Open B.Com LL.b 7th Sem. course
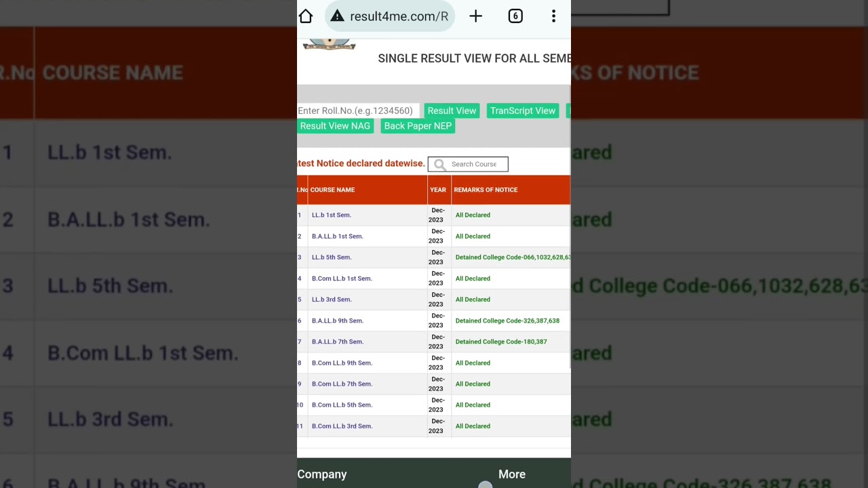Image resolution: width=868 pixels, height=488 pixels. 342,384
